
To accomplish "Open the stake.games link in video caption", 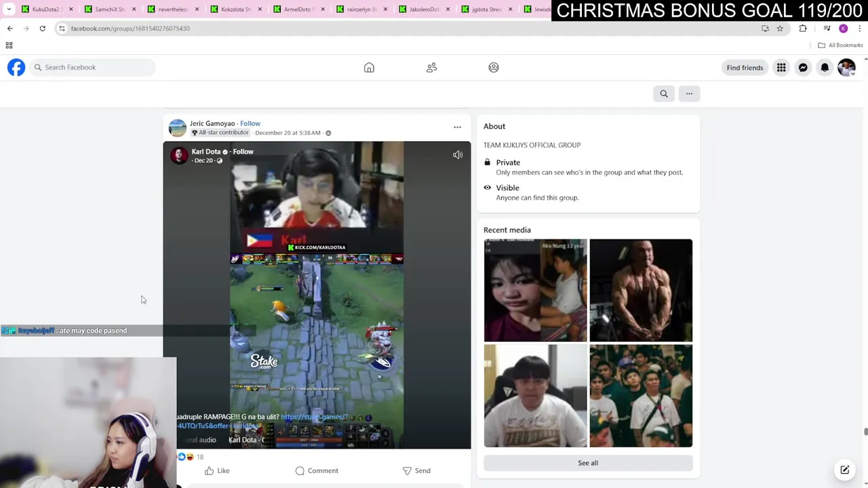I will click(314, 417).
